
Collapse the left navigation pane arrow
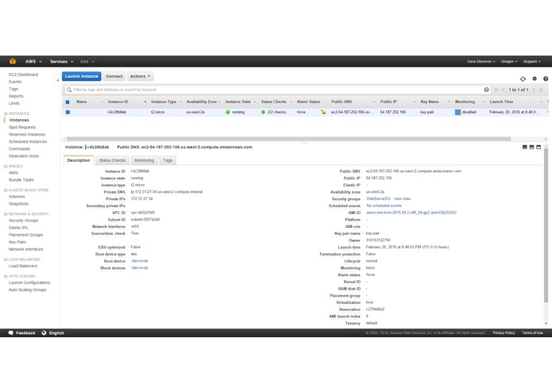[58, 80]
